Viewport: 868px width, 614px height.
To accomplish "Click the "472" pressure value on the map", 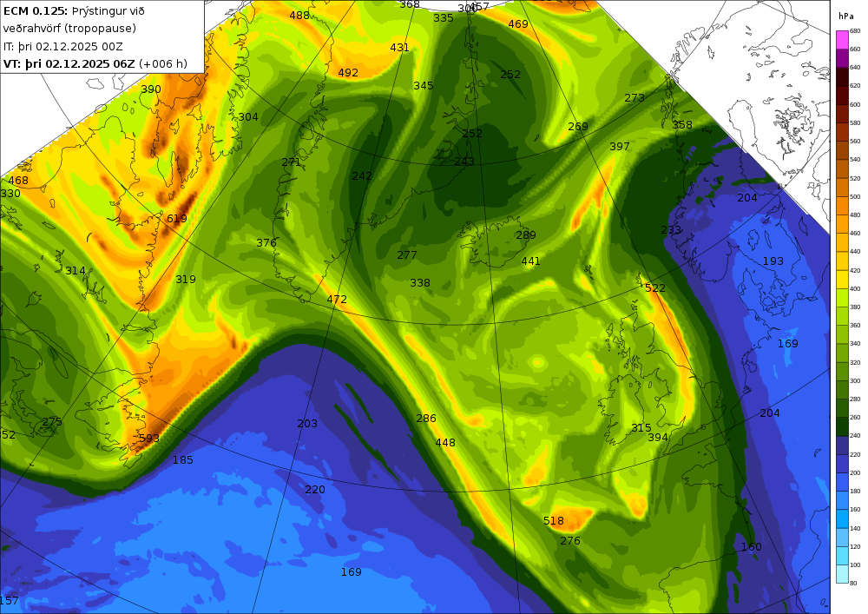I will (x=337, y=300).
